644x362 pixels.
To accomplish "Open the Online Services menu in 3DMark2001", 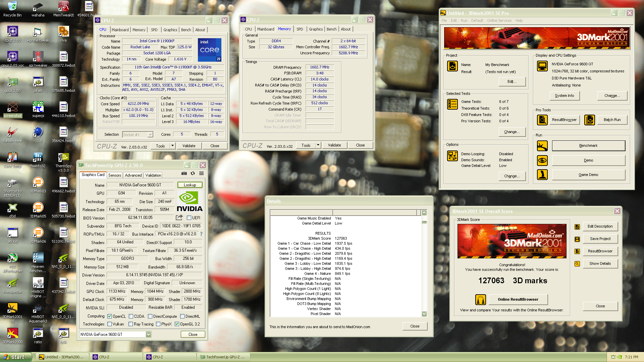I will 499,20.
